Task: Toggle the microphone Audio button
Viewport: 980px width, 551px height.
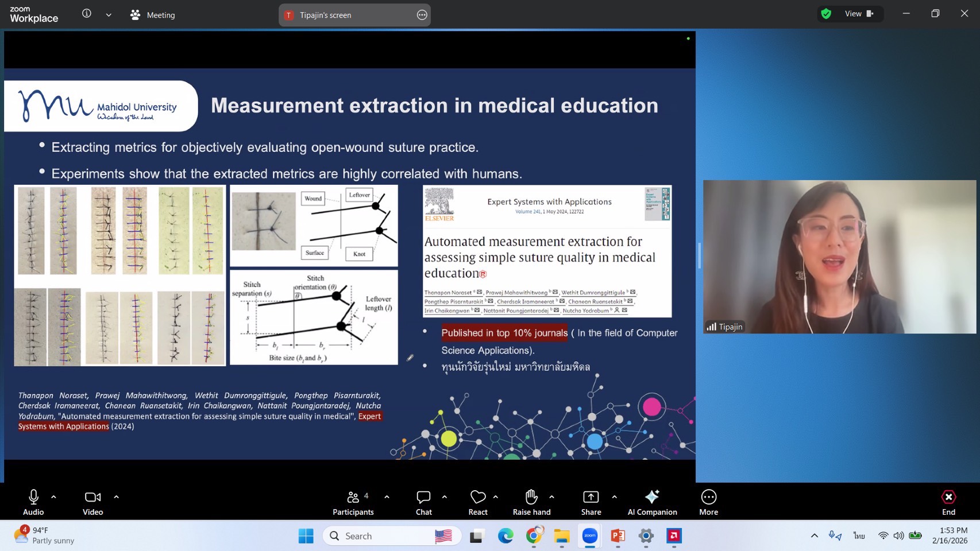Action: click(x=33, y=502)
